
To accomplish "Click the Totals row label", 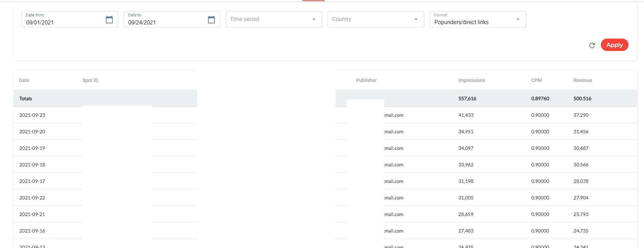I will click(x=26, y=99).
